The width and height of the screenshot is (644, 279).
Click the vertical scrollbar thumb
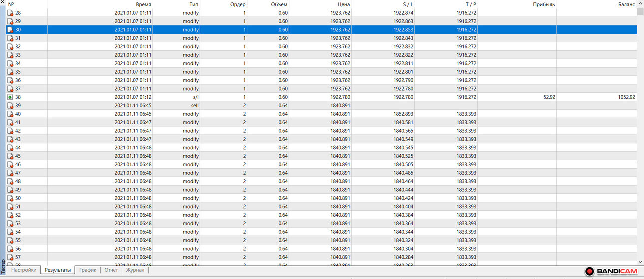[641, 12]
